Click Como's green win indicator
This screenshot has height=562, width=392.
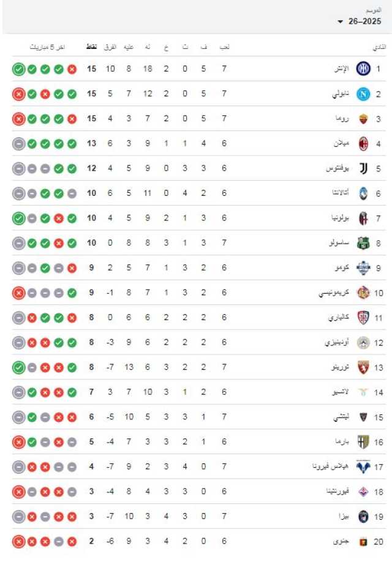click(45, 268)
